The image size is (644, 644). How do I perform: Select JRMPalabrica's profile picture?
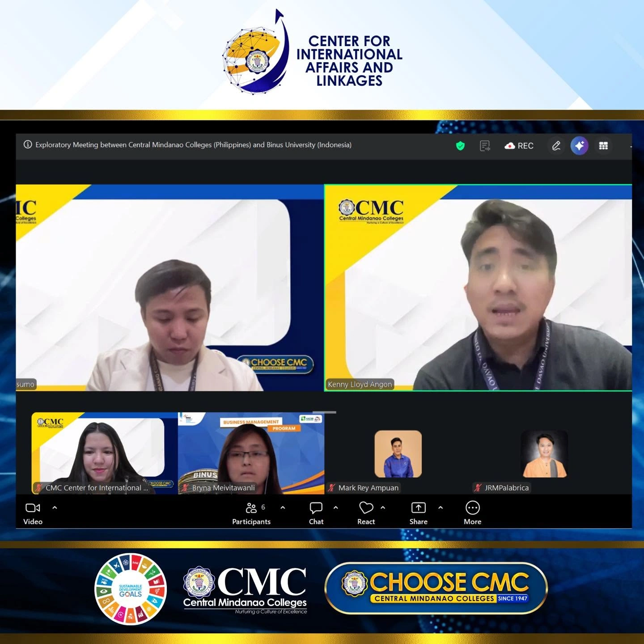coord(544,454)
